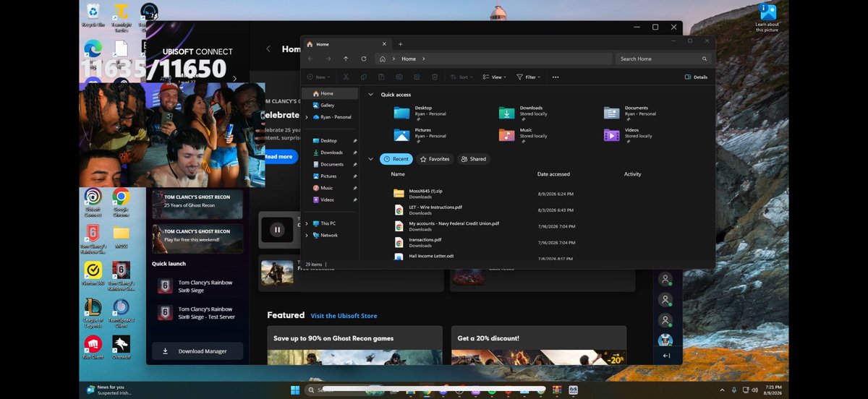Expand Ryan - Personal in navigation pane
The image size is (868, 399).
click(307, 117)
